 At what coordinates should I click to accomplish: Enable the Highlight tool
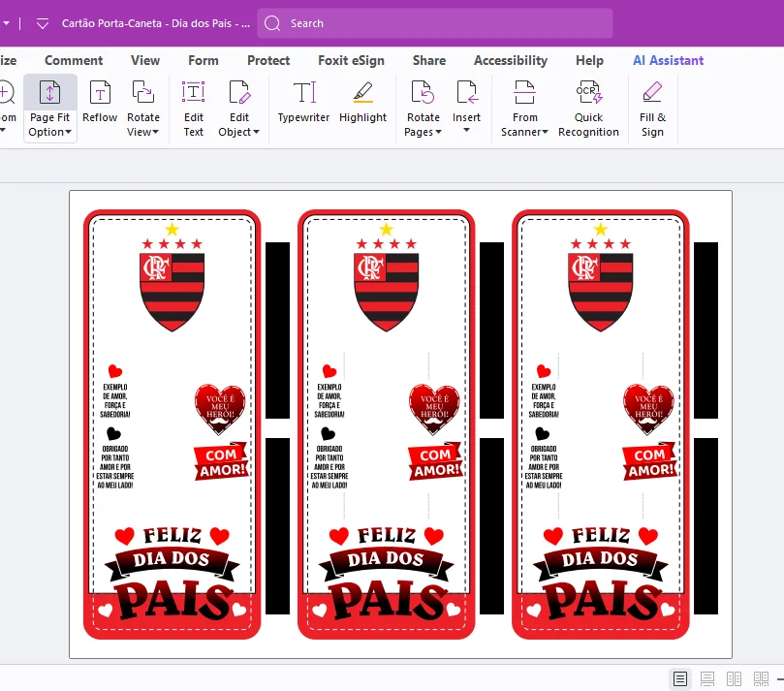coord(362,102)
